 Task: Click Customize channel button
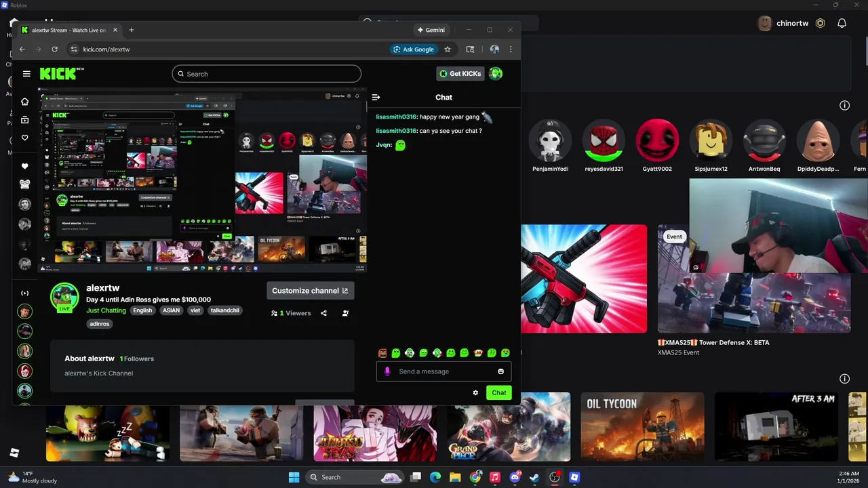(310, 291)
